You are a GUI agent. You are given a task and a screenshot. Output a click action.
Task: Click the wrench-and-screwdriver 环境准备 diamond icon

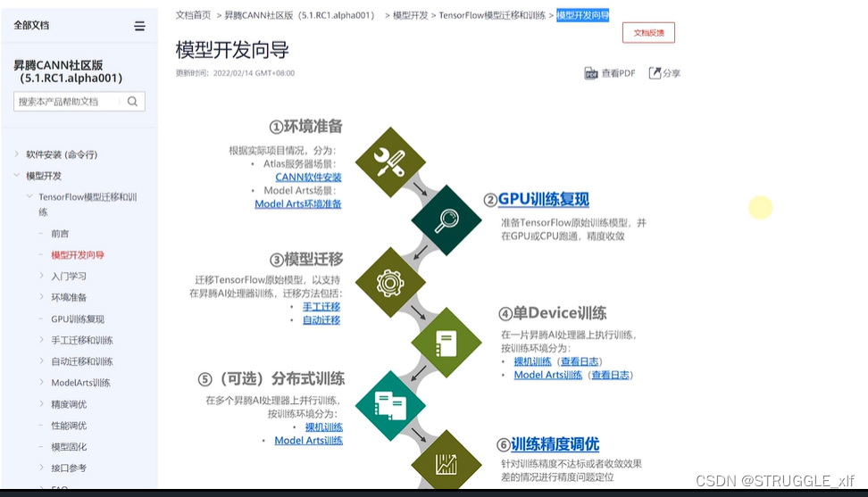pos(390,162)
